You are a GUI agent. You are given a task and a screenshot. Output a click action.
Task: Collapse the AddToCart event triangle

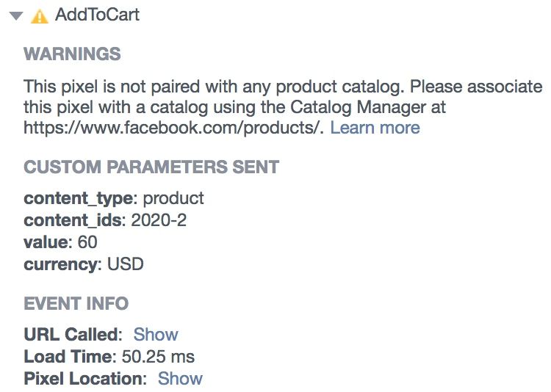(x=16, y=16)
